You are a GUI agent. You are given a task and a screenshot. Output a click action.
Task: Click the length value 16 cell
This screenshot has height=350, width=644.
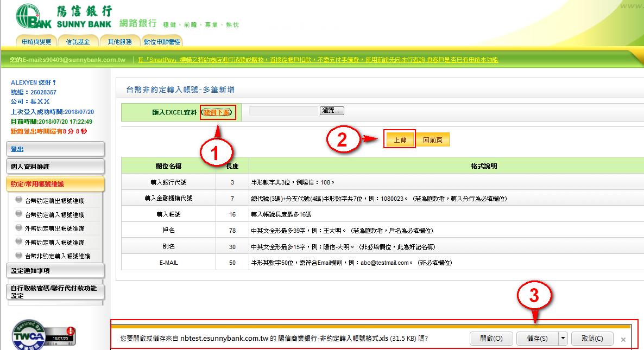(232, 214)
